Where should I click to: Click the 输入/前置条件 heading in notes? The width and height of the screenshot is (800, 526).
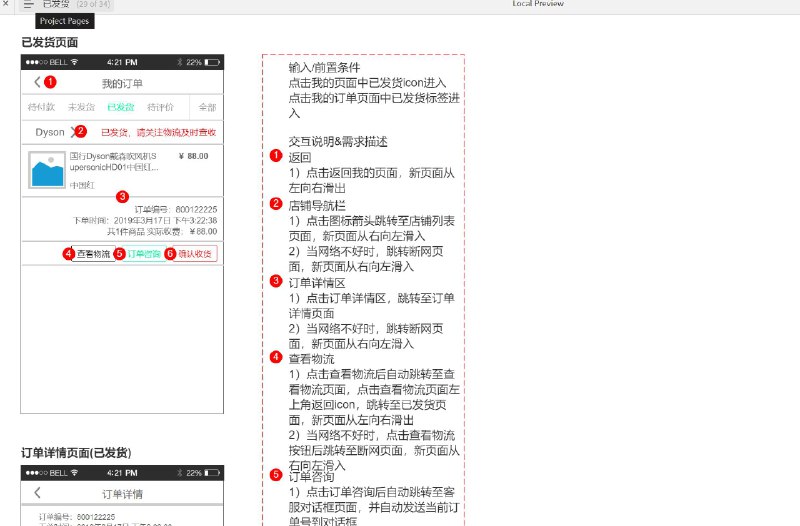click(324, 67)
